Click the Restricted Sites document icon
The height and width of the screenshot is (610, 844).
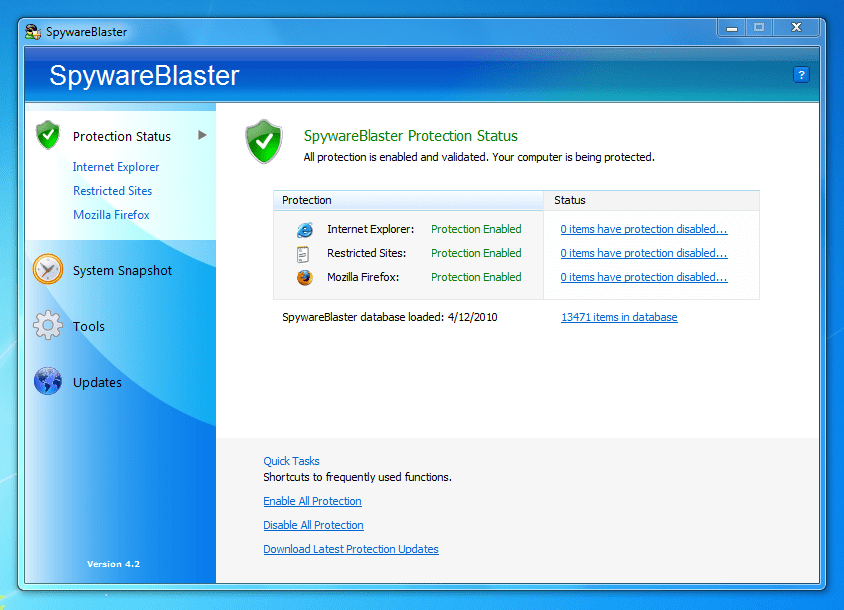point(303,254)
